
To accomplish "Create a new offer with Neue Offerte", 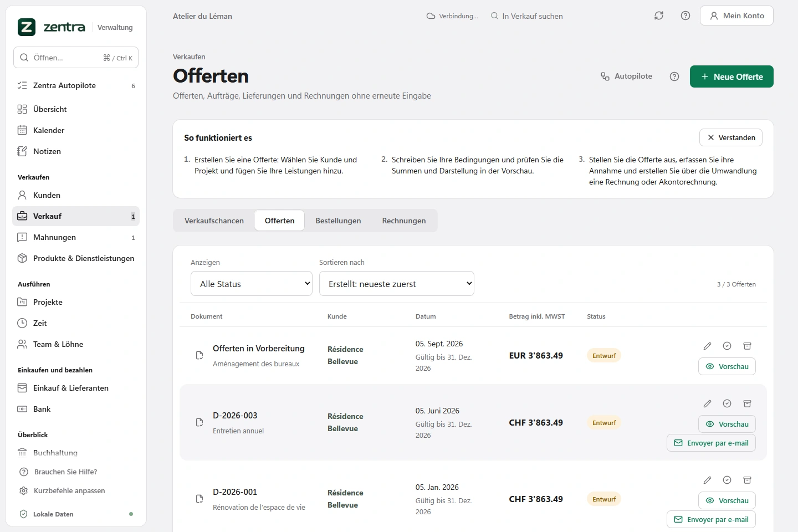I will [x=731, y=76].
